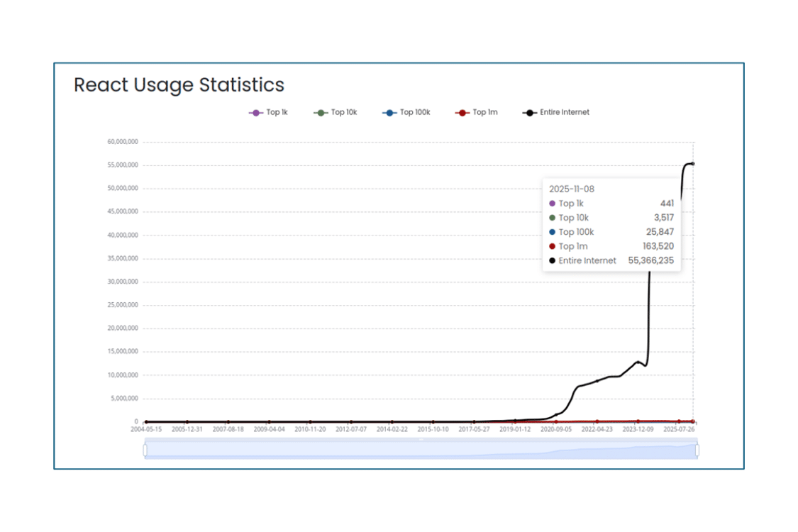Click the tooltip date 2025-11-08
Screen dimensions: 798x532
pyautogui.click(x=571, y=189)
